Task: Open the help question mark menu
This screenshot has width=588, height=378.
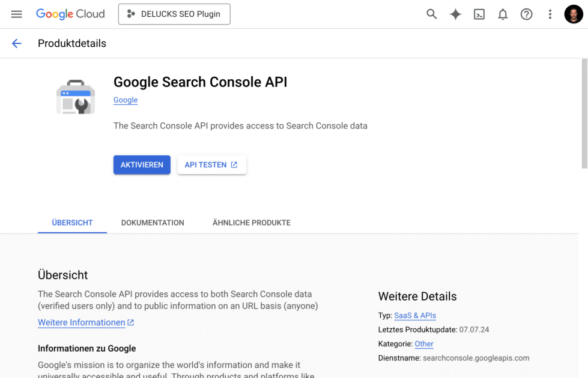Action: tap(526, 14)
